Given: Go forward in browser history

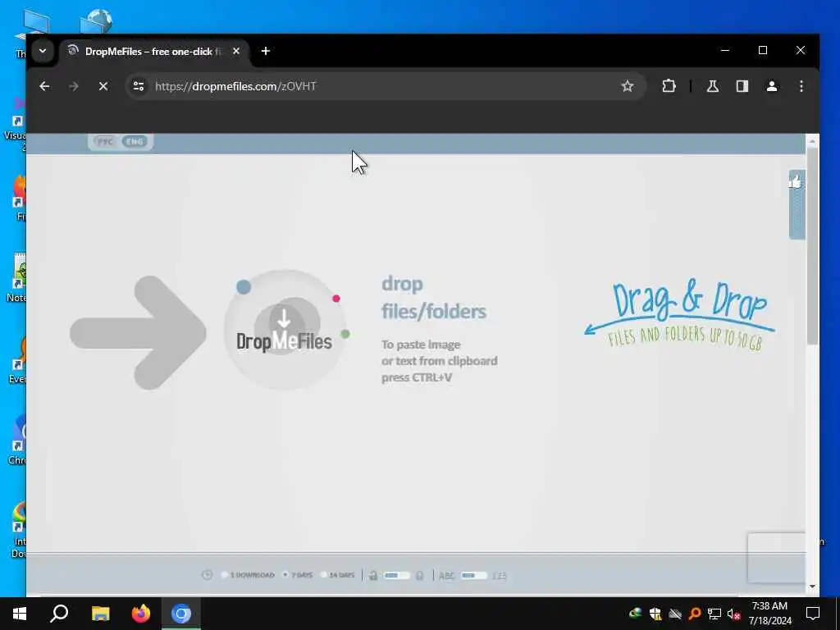Looking at the screenshot, I should click(x=74, y=86).
